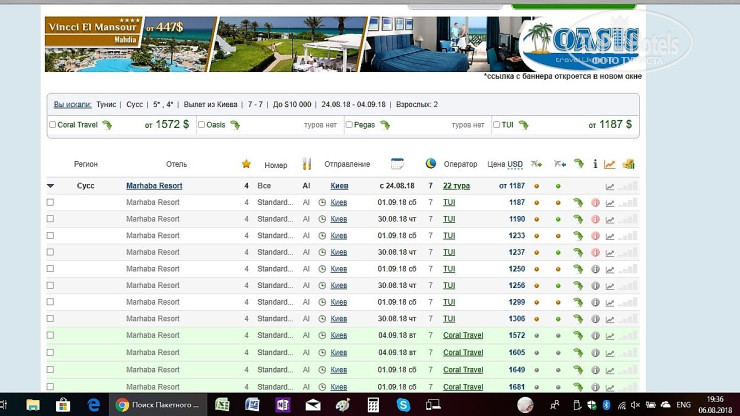Image resolution: width=740 pixels, height=416 pixels.
Task: Click clock icon in the 1256 row
Action: pyautogui.click(x=322, y=286)
